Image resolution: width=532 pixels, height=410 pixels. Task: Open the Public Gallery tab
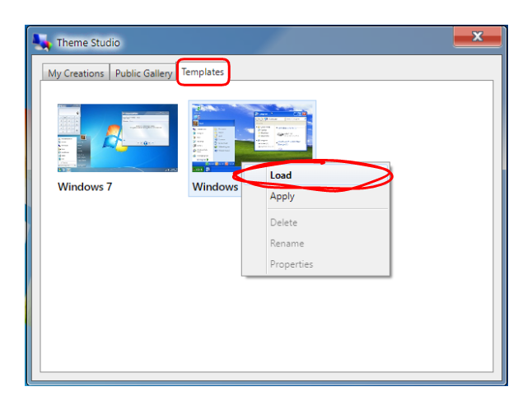tap(143, 73)
